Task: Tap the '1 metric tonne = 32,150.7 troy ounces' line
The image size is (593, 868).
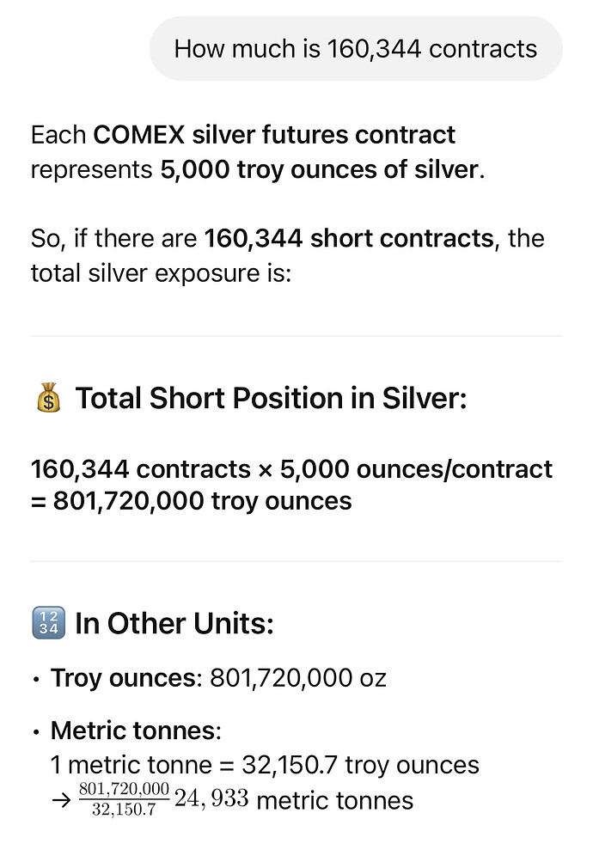Action: click(x=265, y=765)
